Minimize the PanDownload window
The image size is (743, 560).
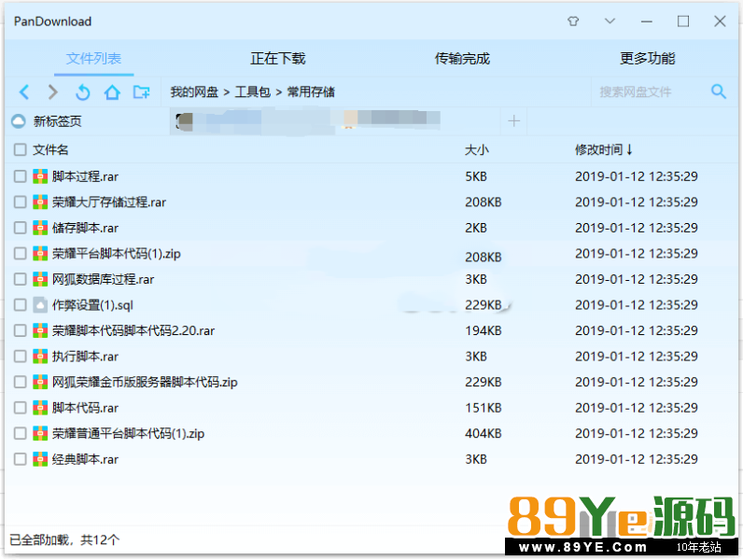[x=646, y=21]
